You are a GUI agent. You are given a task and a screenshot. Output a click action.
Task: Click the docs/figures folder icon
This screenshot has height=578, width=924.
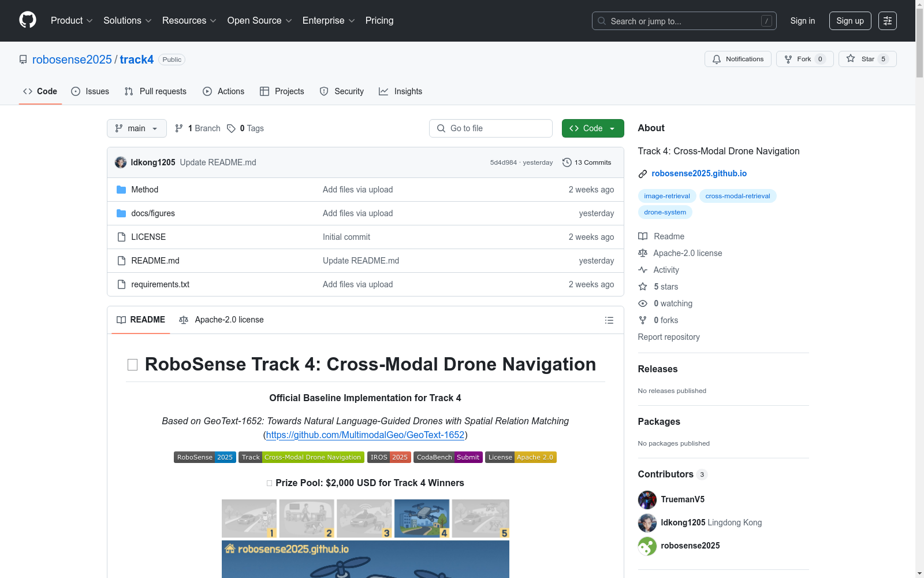(121, 213)
